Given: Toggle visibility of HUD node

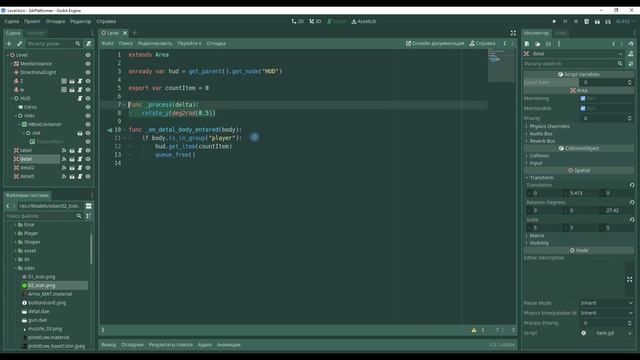Looking at the screenshot, I should 88,98.
